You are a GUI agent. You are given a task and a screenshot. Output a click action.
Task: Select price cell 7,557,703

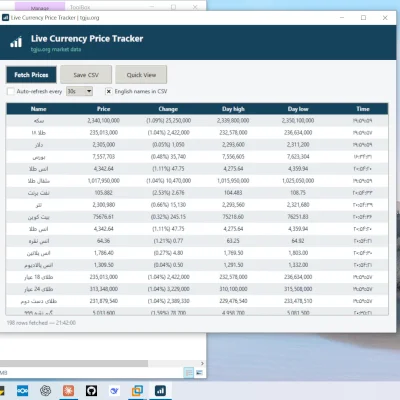pos(103,157)
